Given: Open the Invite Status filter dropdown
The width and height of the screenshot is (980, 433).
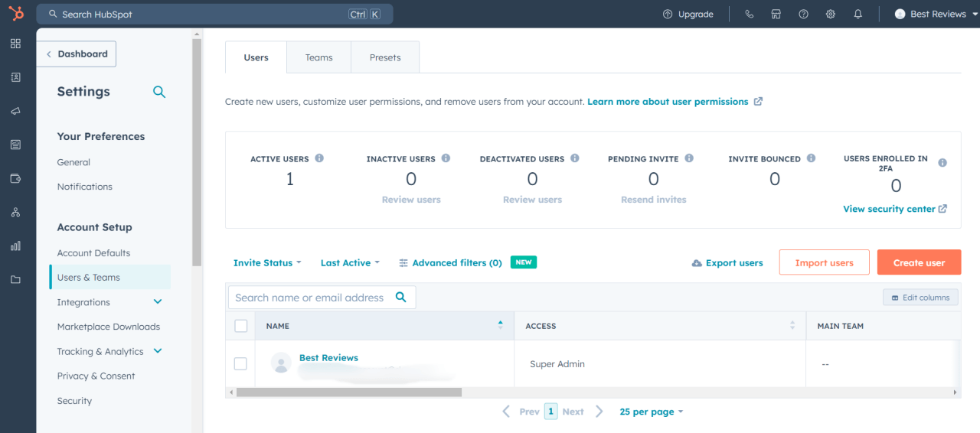Looking at the screenshot, I should coord(267,262).
